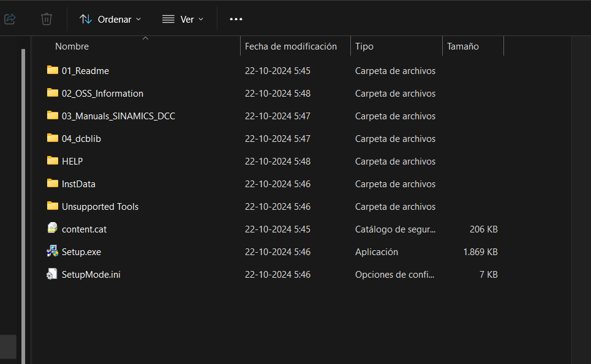Click the 01_Readme folder icon
Screen dimensions: 591x364
point(52,70)
